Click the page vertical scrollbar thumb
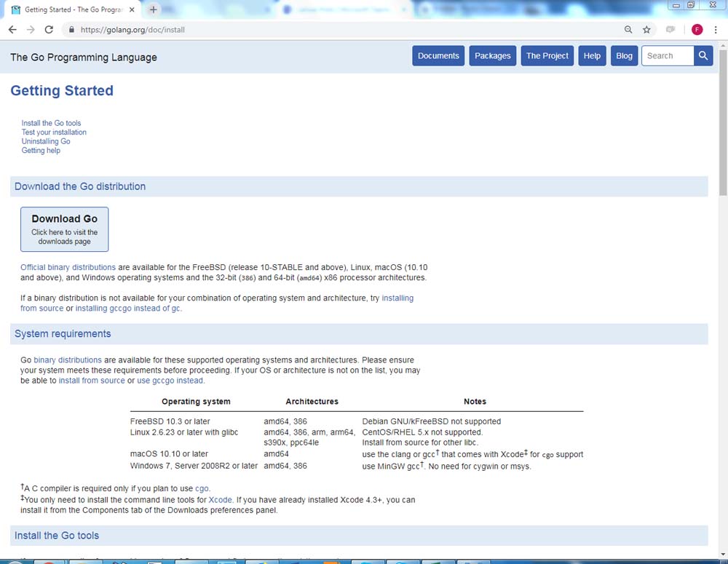Image resolution: width=728 pixels, height=564 pixels. (x=723, y=122)
